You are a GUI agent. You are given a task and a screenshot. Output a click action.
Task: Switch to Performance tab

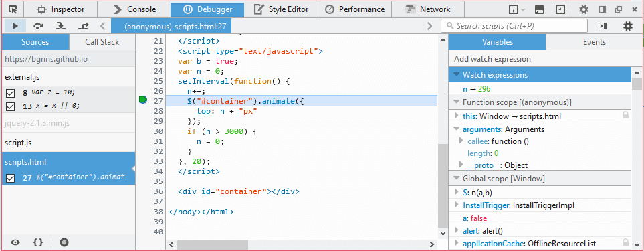point(354,9)
